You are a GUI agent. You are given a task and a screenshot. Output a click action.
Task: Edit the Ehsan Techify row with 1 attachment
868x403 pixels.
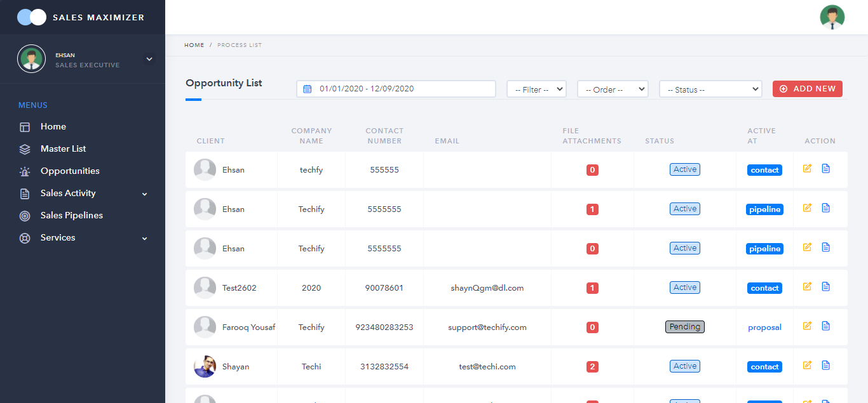pyautogui.click(x=807, y=208)
